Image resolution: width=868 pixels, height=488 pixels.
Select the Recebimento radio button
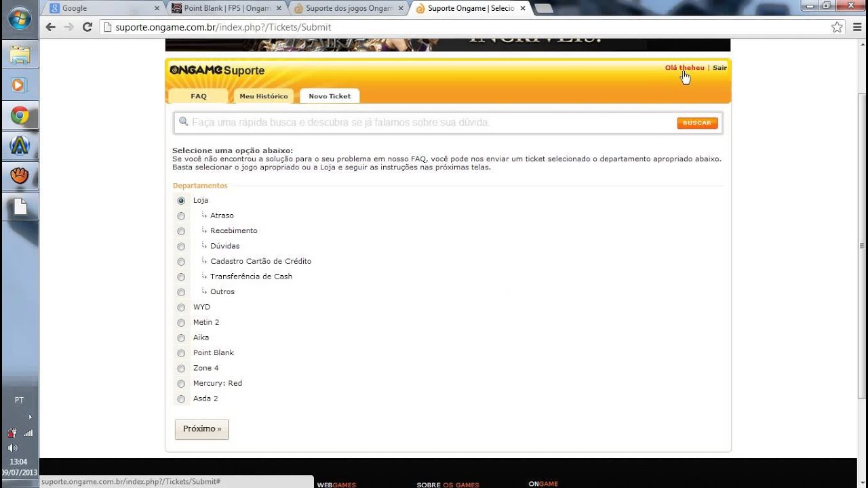181,231
